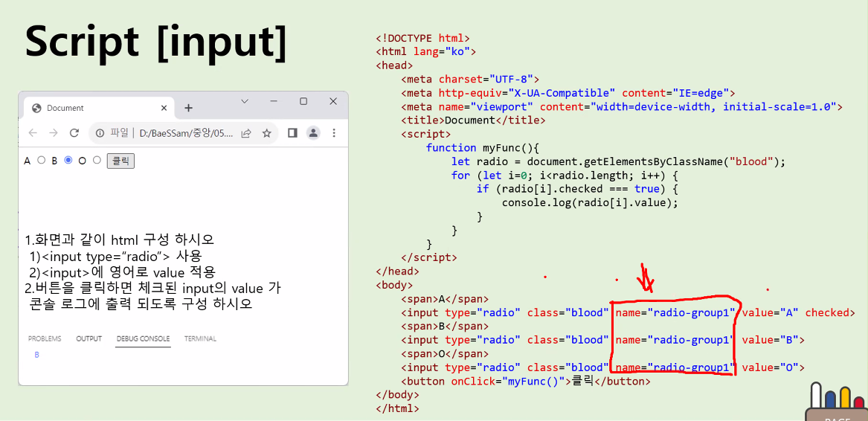Click the share icon in the address bar
Image resolution: width=868 pixels, height=421 pixels.
click(x=247, y=133)
